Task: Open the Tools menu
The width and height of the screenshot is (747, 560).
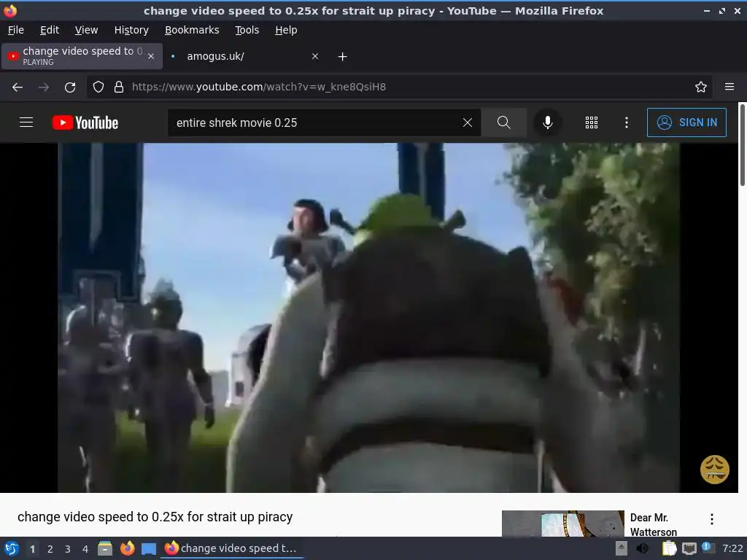Action: click(247, 30)
